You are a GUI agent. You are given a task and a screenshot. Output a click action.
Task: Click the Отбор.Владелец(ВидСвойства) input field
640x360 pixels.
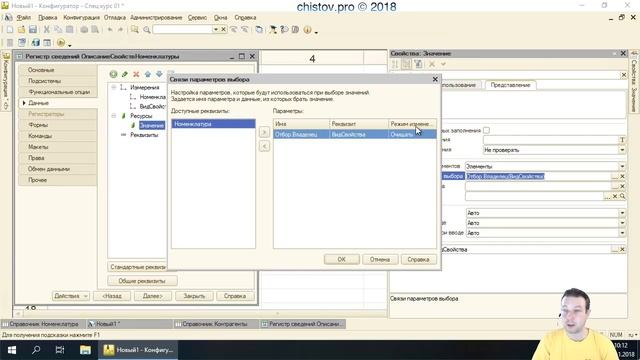pos(538,176)
